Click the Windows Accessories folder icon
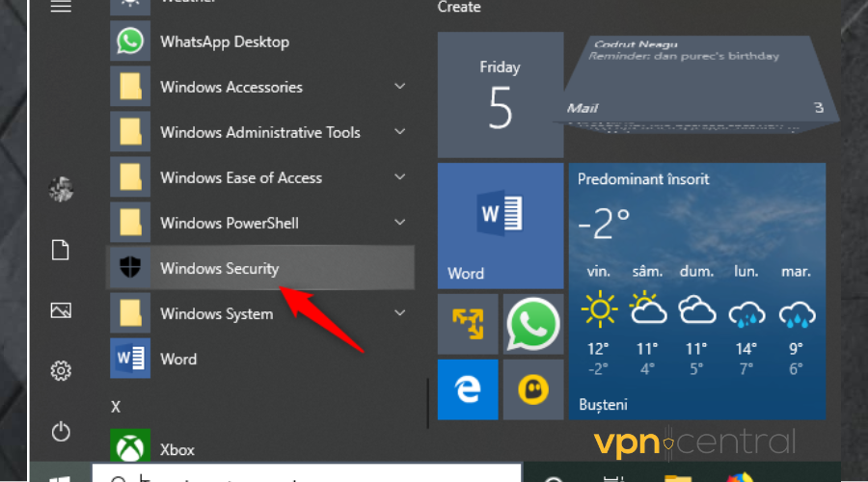This screenshot has width=868, height=482. click(x=130, y=87)
